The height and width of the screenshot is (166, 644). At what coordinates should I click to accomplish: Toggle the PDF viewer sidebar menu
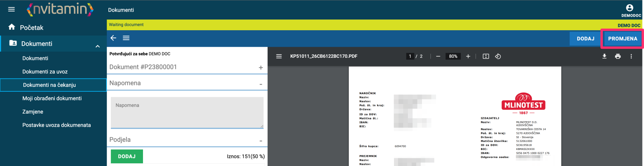click(279, 56)
